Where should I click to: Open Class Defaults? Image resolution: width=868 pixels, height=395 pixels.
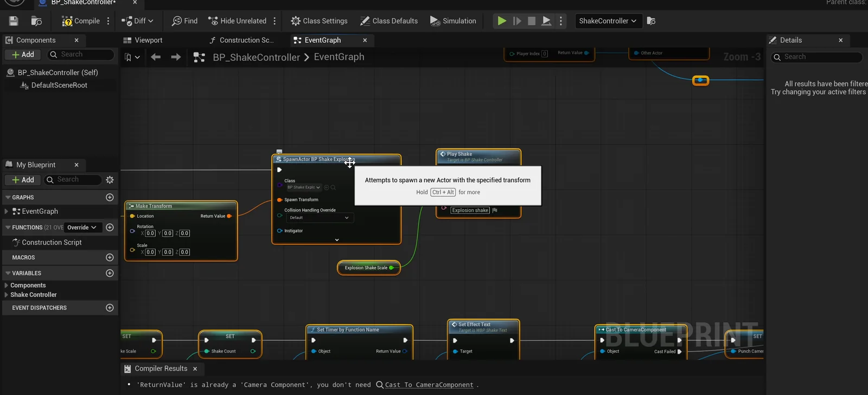tap(389, 21)
